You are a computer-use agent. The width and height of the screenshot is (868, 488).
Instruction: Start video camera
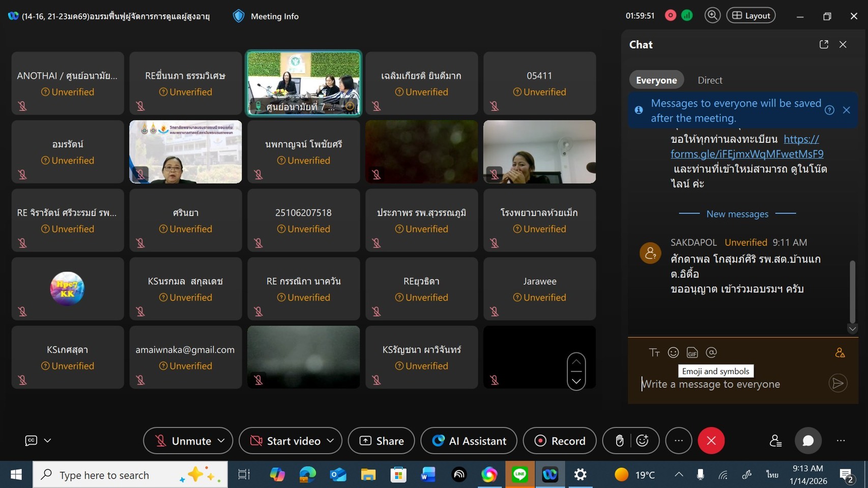coord(284,441)
